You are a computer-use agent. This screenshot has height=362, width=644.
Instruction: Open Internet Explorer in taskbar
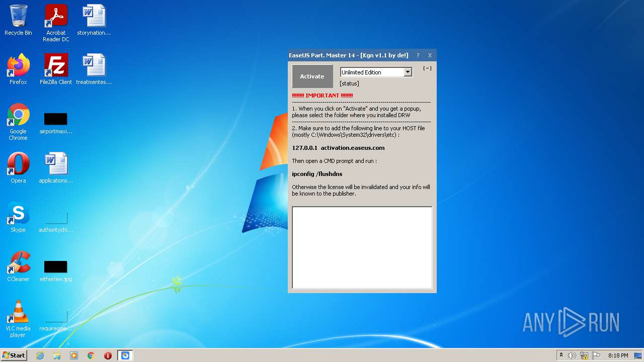click(x=40, y=355)
